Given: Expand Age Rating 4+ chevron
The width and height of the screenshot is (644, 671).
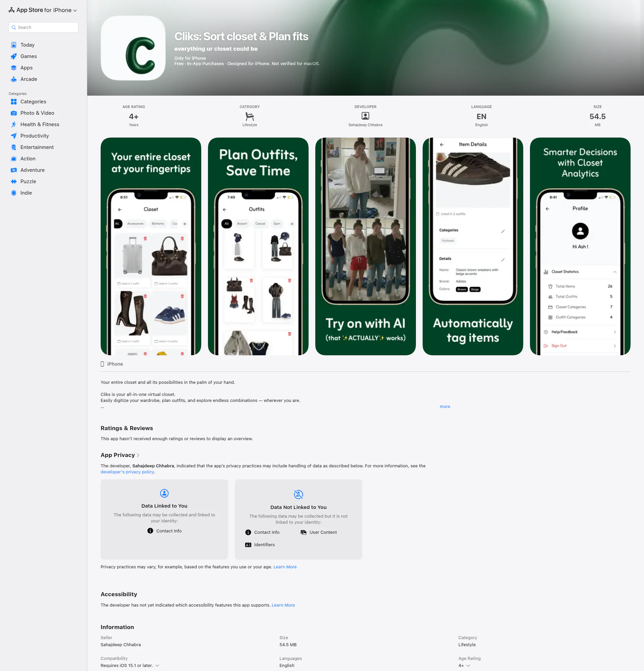Looking at the screenshot, I should pyautogui.click(x=469, y=666).
